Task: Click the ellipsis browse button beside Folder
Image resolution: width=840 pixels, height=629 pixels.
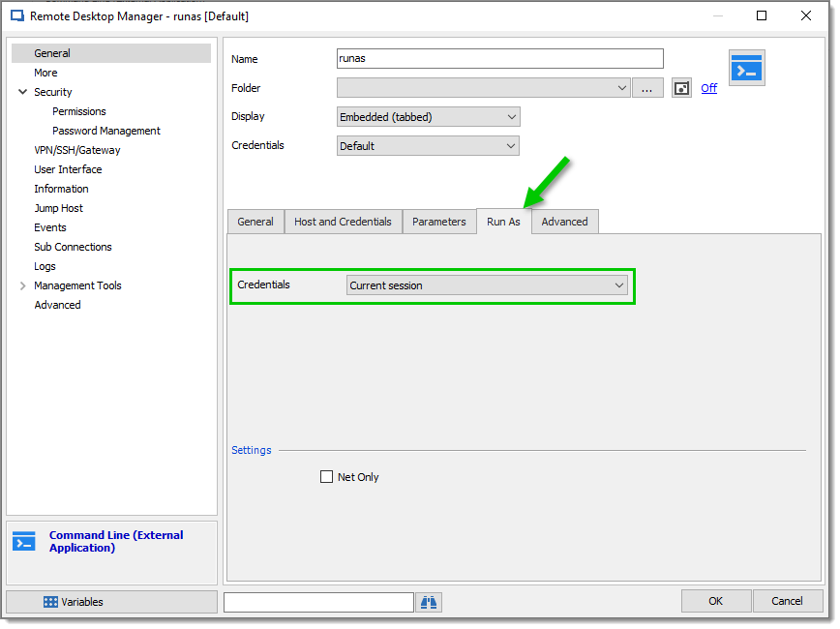Action: [647, 88]
